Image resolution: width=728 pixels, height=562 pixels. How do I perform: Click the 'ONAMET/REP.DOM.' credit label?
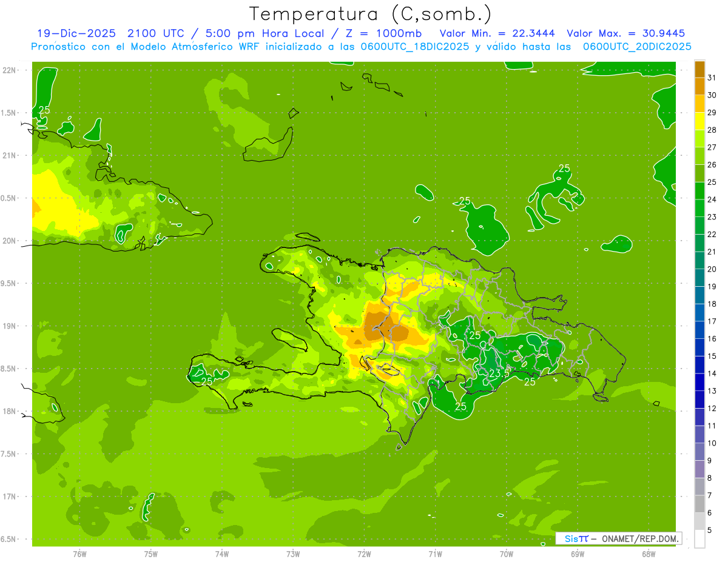[641, 538]
